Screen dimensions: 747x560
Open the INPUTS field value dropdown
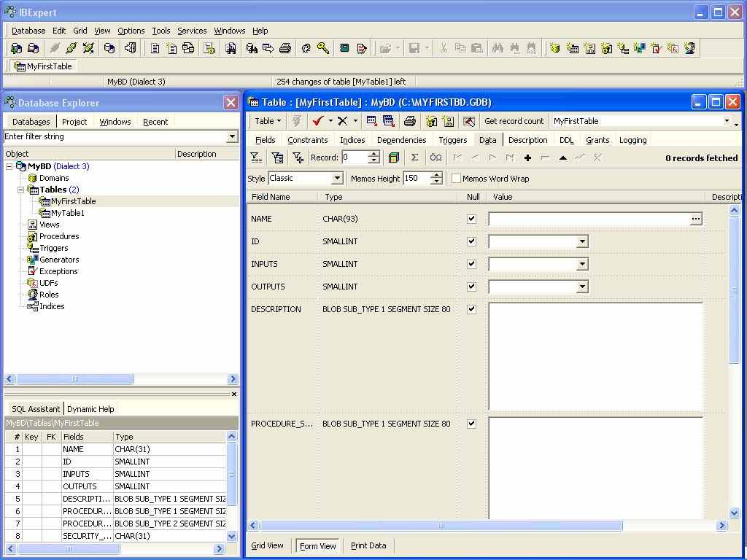(582, 264)
